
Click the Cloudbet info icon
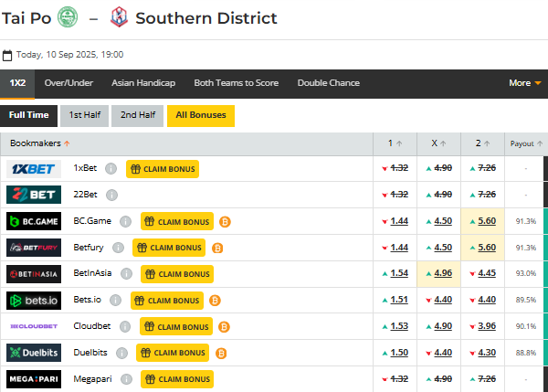coord(126,326)
